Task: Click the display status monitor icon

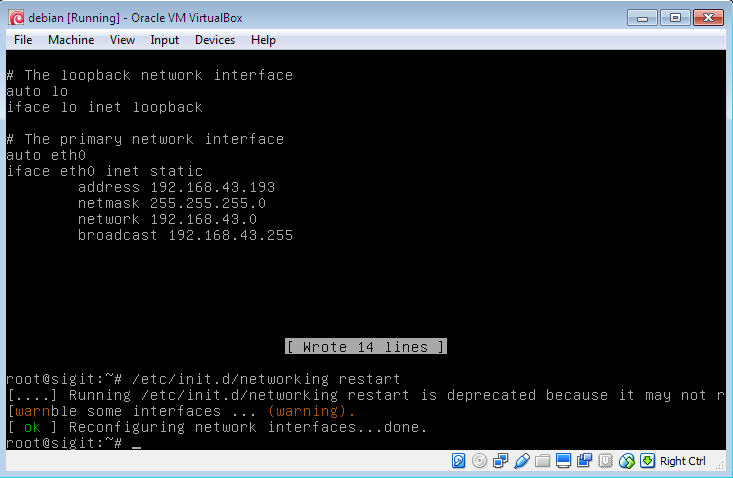Action: click(563, 461)
